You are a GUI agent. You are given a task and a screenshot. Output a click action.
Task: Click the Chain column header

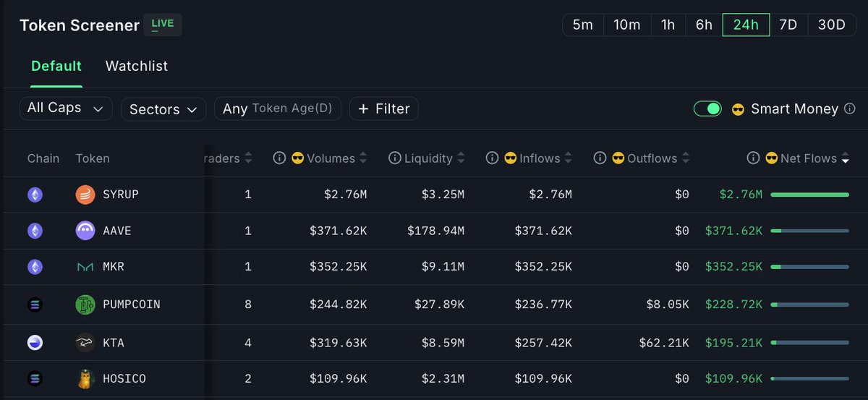coord(43,158)
